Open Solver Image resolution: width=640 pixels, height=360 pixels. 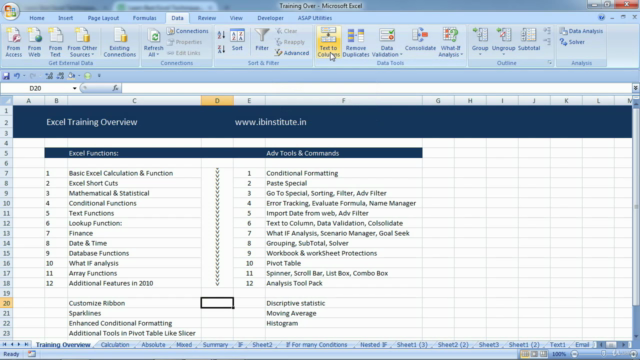(572, 42)
